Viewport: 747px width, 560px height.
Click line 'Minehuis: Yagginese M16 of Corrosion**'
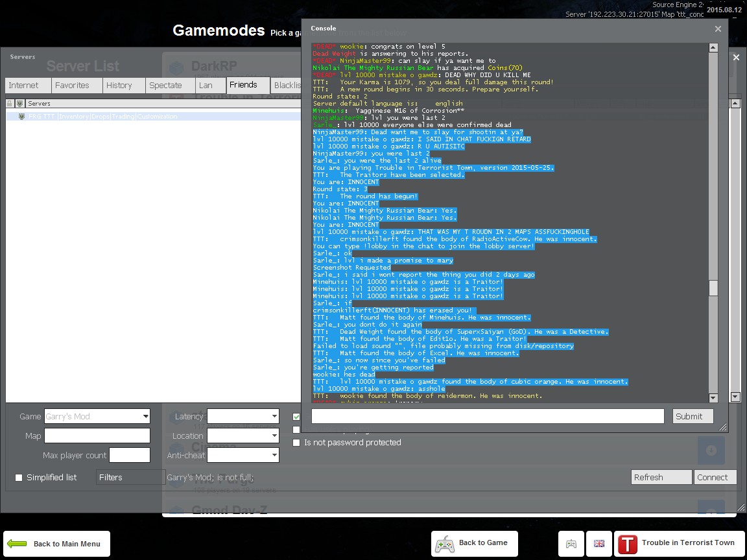click(388, 111)
